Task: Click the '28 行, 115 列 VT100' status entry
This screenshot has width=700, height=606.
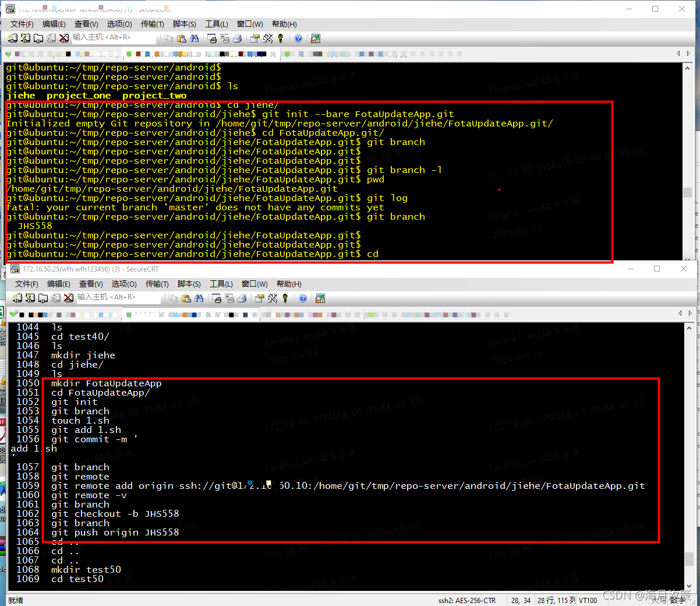Action: pyautogui.click(x=567, y=600)
